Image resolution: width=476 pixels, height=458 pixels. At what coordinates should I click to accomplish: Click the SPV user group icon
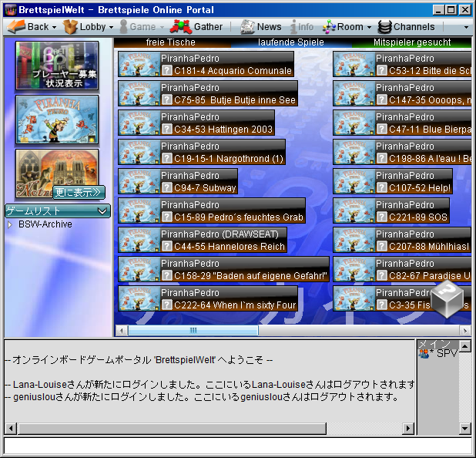[x=424, y=353]
